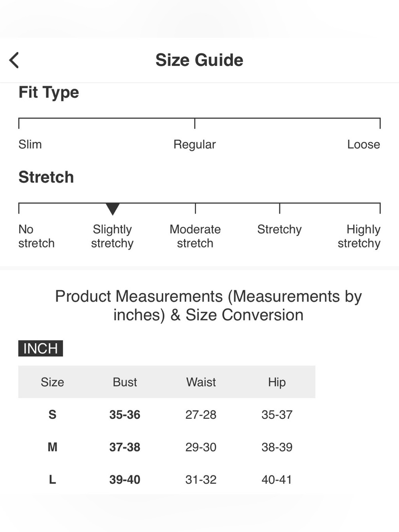399x532 pixels.
Task: Click the Size Guide page title
Action: point(199,60)
